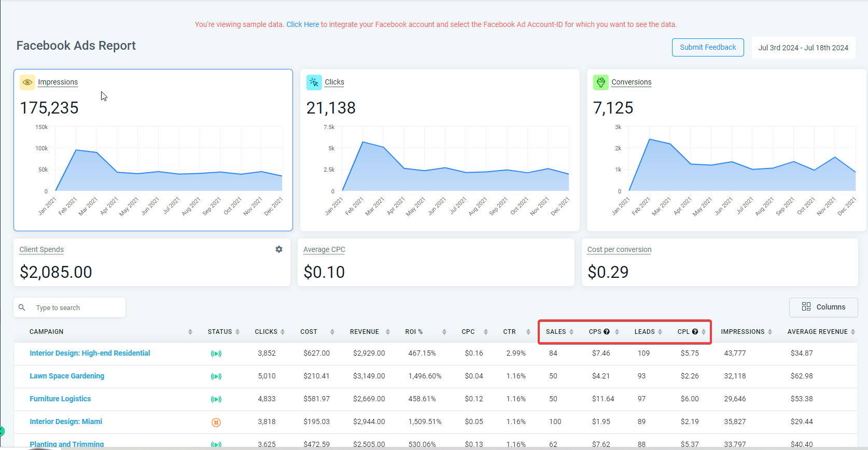Sort table by Sales column arrows
This screenshot has width=868, height=450.
click(571, 332)
